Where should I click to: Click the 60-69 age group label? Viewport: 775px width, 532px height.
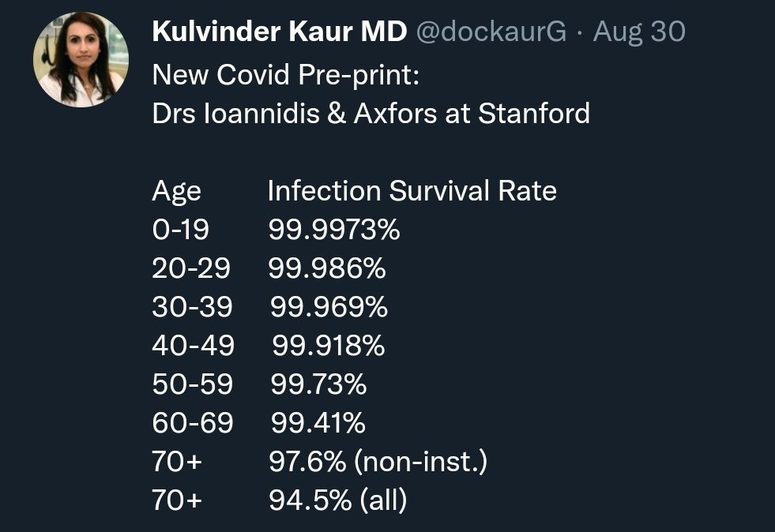193,424
